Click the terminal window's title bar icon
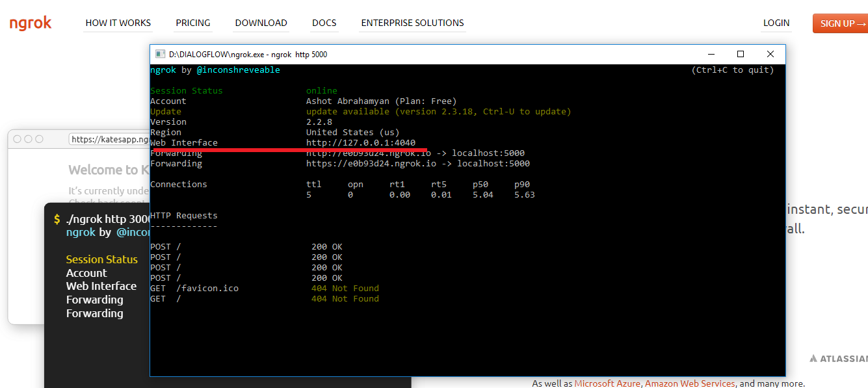The height and width of the screenshot is (388, 868). [x=159, y=55]
